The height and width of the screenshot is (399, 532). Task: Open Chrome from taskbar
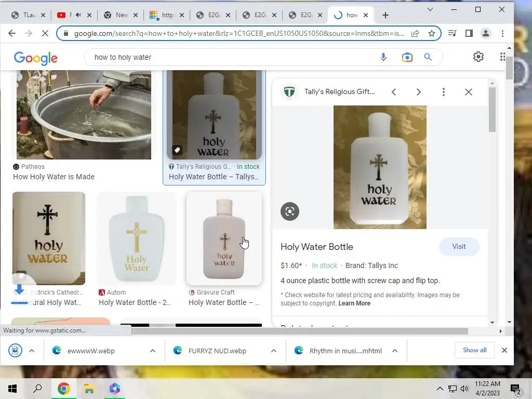click(x=63, y=389)
